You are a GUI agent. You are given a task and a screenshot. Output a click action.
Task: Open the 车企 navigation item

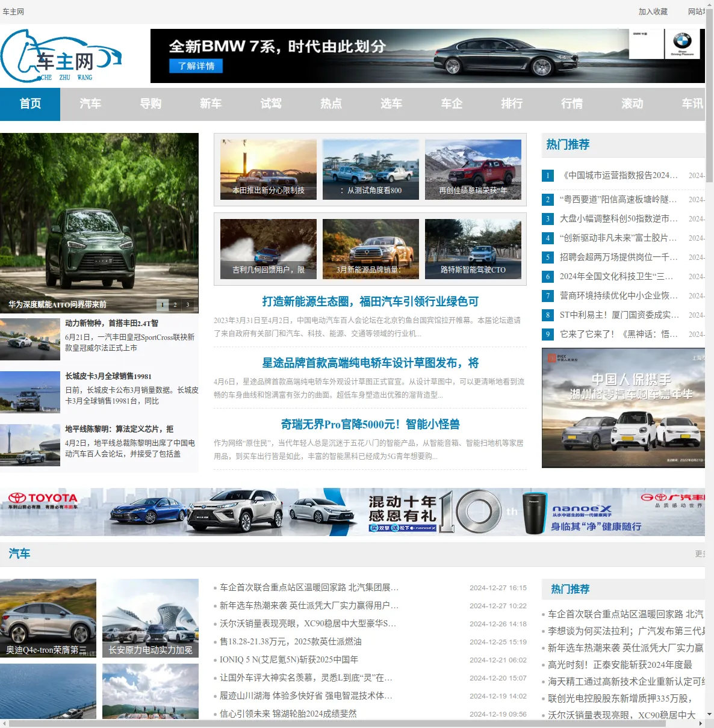point(452,104)
